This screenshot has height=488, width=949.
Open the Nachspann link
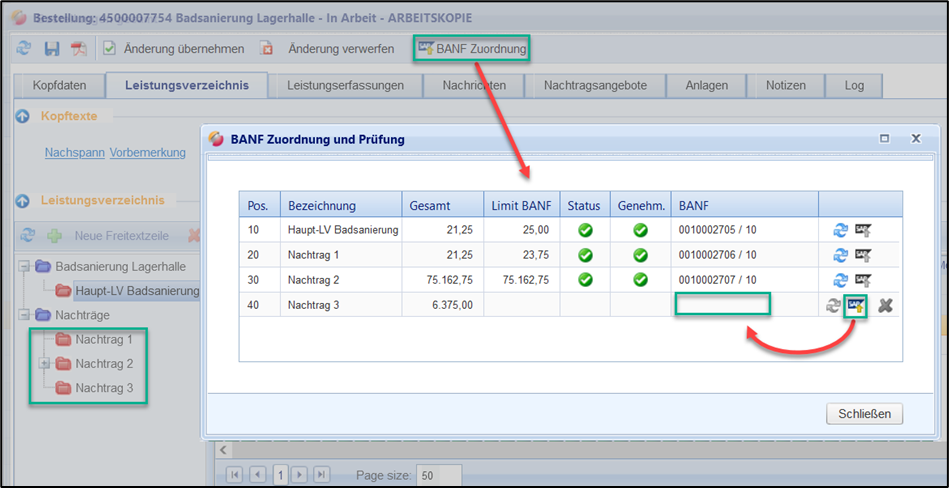point(75,153)
